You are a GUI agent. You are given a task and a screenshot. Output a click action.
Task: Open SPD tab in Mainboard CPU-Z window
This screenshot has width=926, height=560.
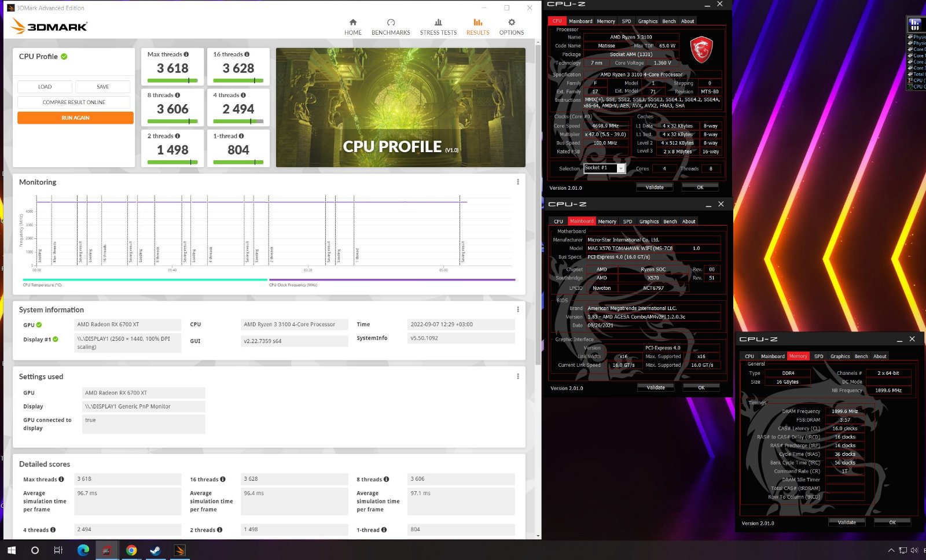[x=627, y=221]
